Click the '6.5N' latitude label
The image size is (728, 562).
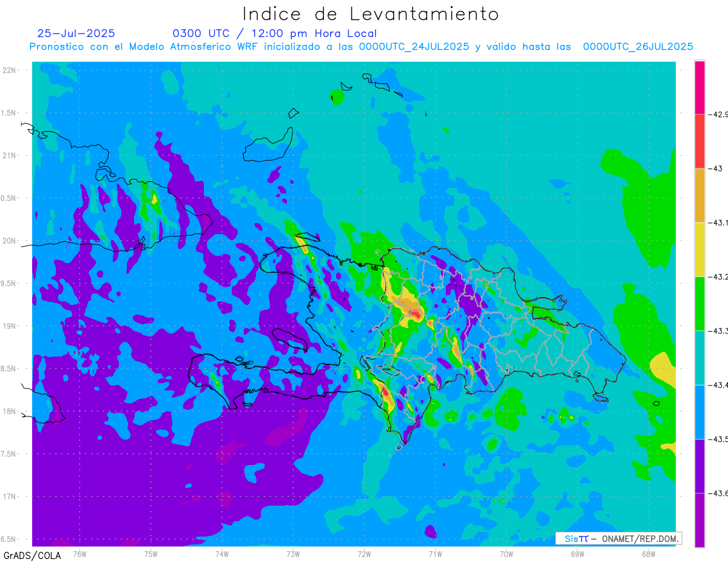(x=10, y=539)
